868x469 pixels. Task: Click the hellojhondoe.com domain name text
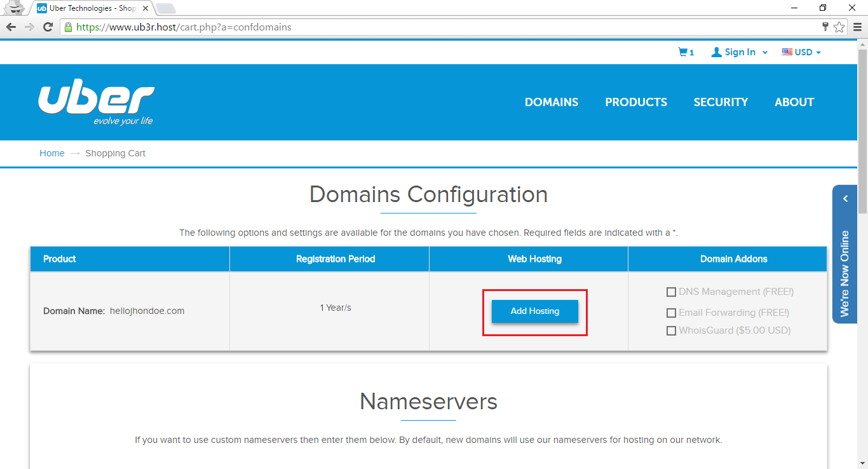click(x=147, y=311)
